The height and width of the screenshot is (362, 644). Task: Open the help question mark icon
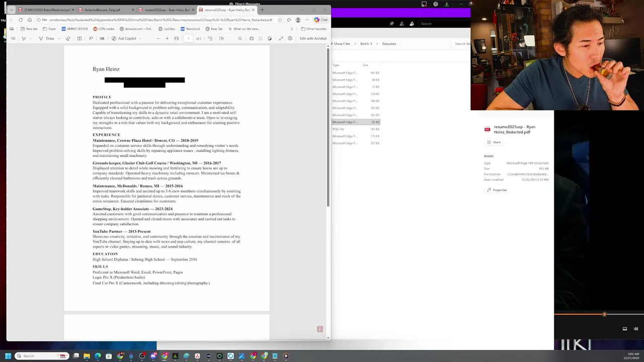tap(436, 4)
